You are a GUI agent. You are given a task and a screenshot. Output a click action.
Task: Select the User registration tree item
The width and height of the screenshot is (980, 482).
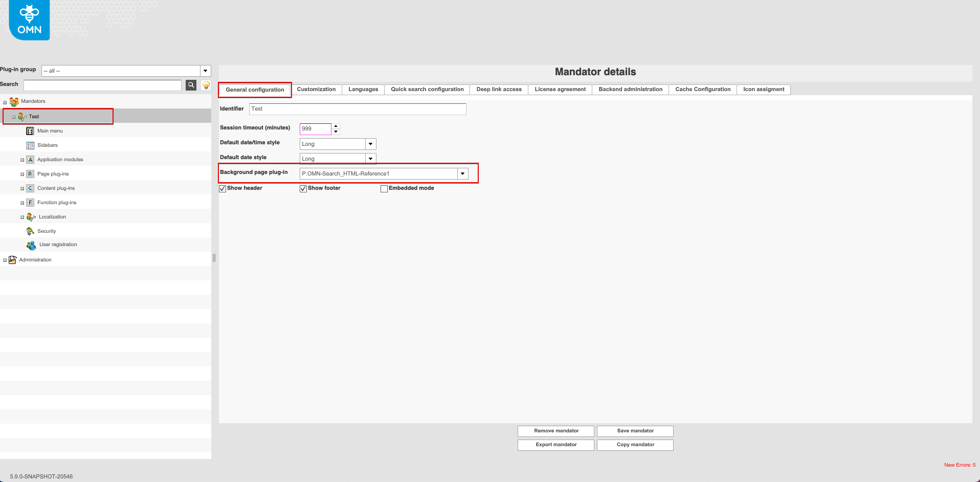(x=58, y=245)
